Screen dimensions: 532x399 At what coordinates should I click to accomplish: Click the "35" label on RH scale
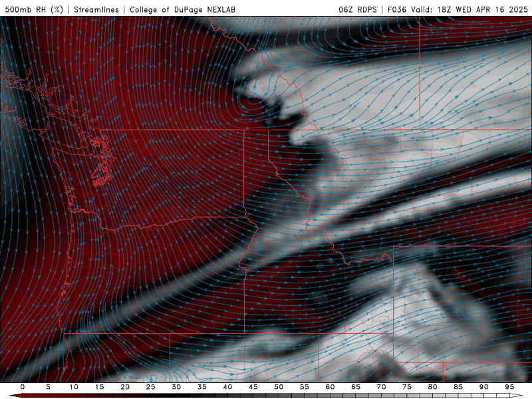click(202, 387)
